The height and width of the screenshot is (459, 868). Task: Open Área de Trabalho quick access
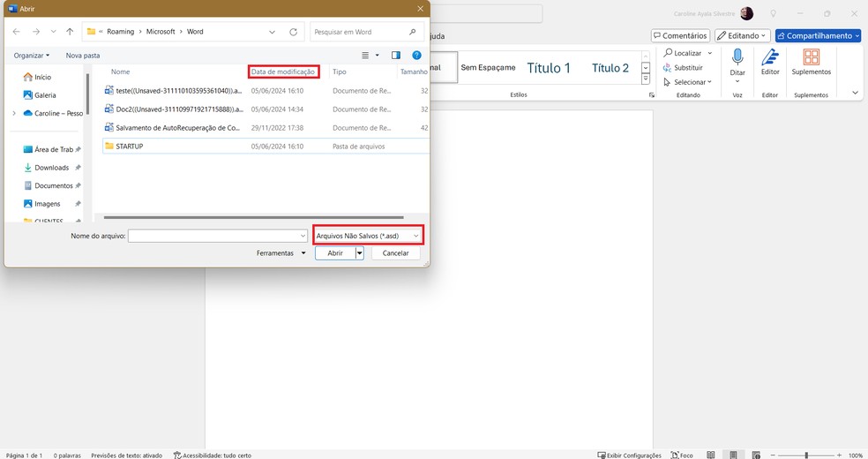pos(49,149)
